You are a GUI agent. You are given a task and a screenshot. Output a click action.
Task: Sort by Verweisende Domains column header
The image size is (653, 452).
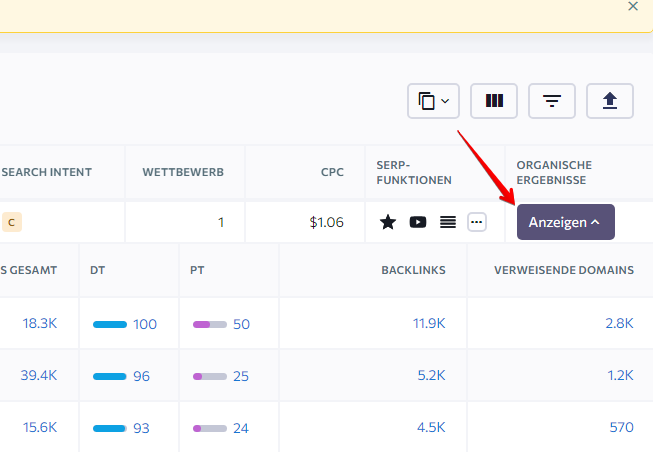(x=564, y=270)
